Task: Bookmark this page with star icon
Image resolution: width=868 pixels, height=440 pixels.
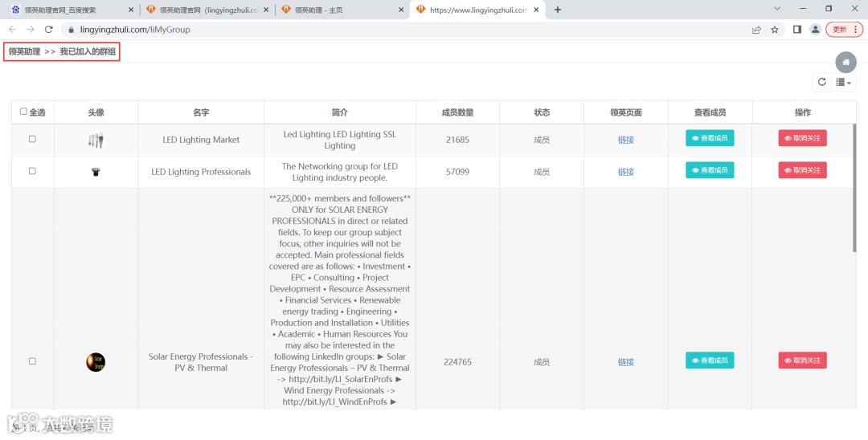Action: point(775,30)
